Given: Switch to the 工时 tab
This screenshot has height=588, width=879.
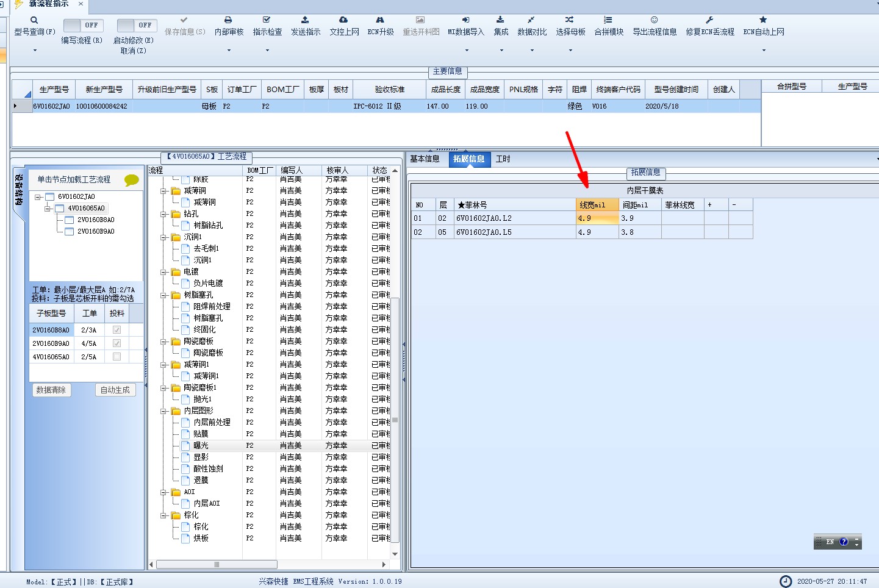Looking at the screenshot, I should coord(503,159).
